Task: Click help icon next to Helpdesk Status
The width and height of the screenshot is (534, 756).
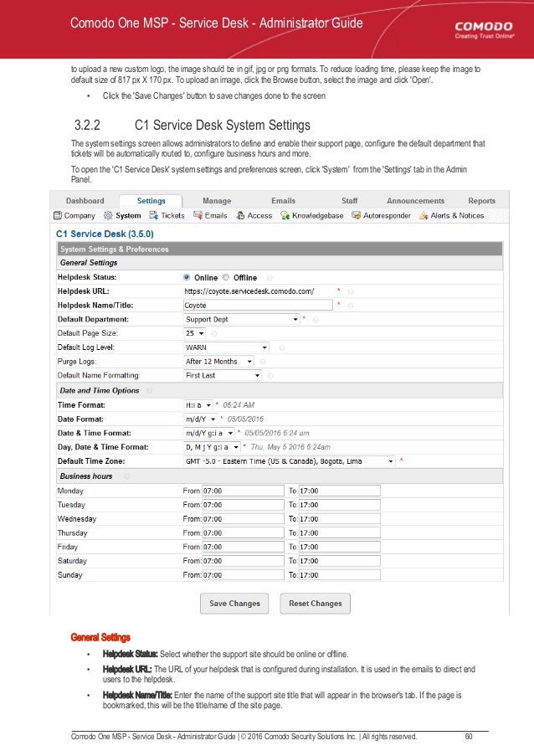Action: coord(270,278)
